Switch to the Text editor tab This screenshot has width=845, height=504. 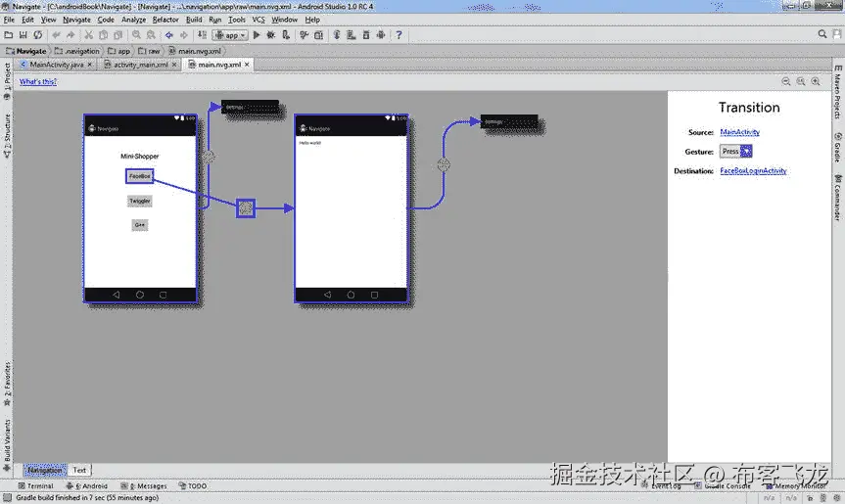(79, 470)
